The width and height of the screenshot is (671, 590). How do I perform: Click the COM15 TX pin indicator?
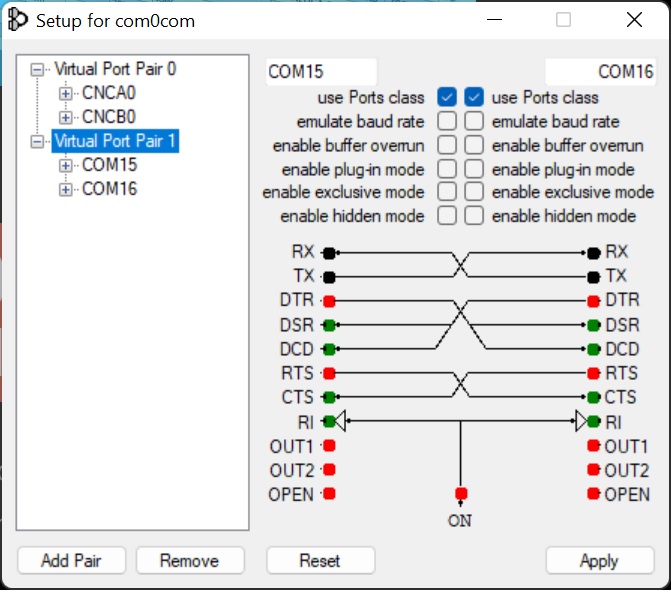329,277
